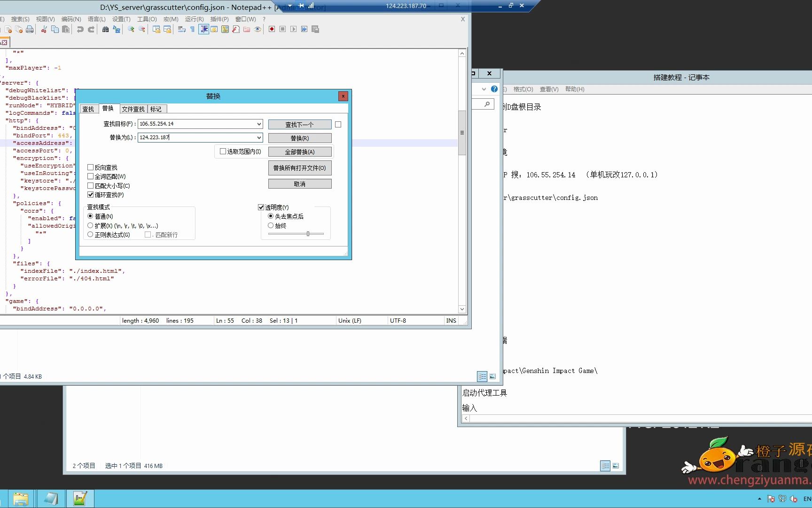This screenshot has height=508, width=812.
Task: Open Find with the binoculars icon
Action: pos(105,29)
